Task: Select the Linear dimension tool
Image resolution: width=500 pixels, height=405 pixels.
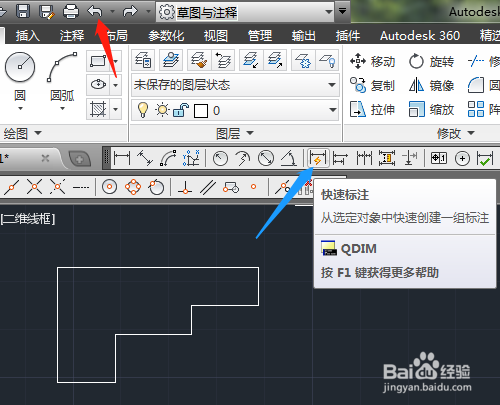Action: 122,158
